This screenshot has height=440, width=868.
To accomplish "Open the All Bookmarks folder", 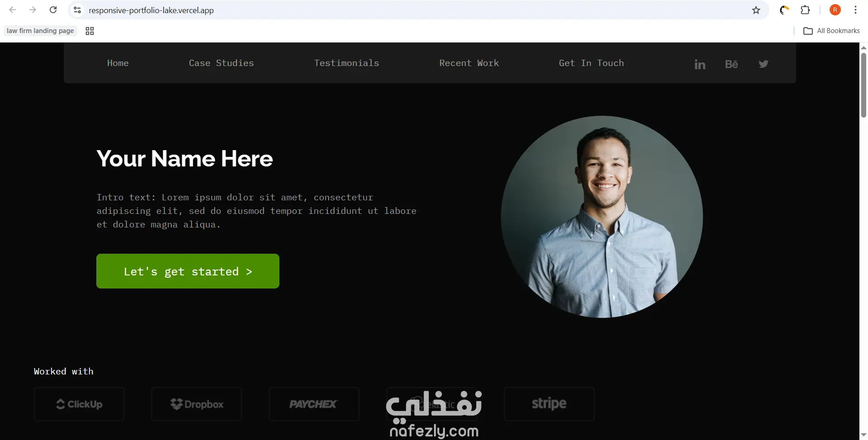I will 831,31.
